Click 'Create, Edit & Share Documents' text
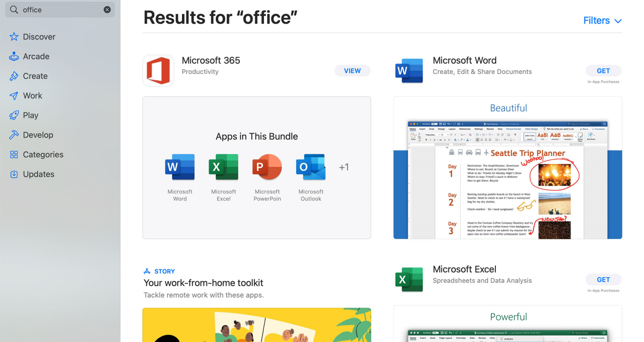 click(x=482, y=72)
